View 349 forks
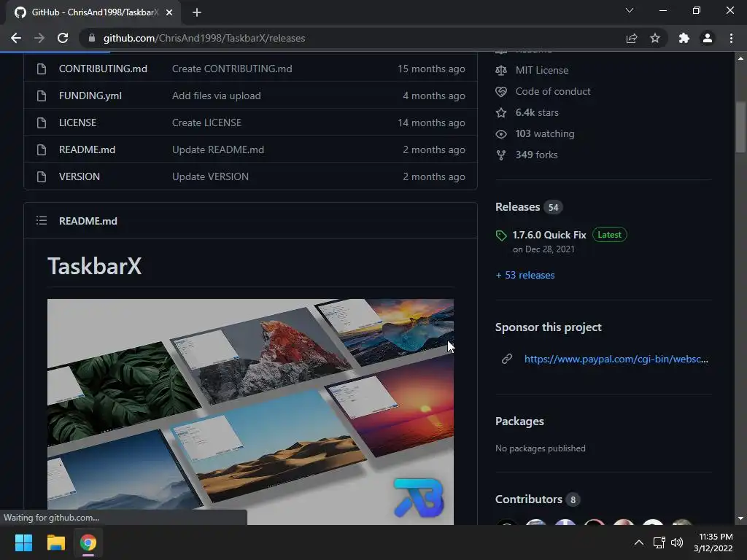Viewport: 747px width, 560px height. click(536, 155)
